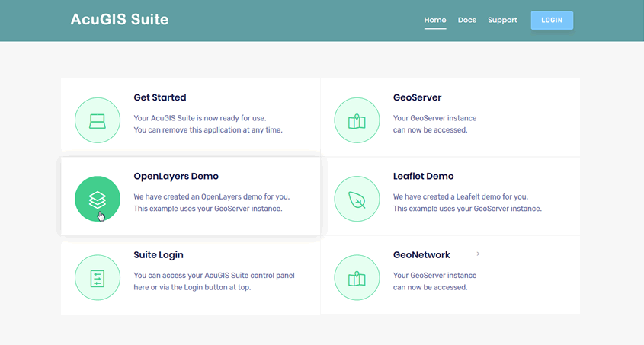Click 'Your GeoServer instance' text in GeoNetwork card
This screenshot has width=644, height=345.
(x=434, y=276)
